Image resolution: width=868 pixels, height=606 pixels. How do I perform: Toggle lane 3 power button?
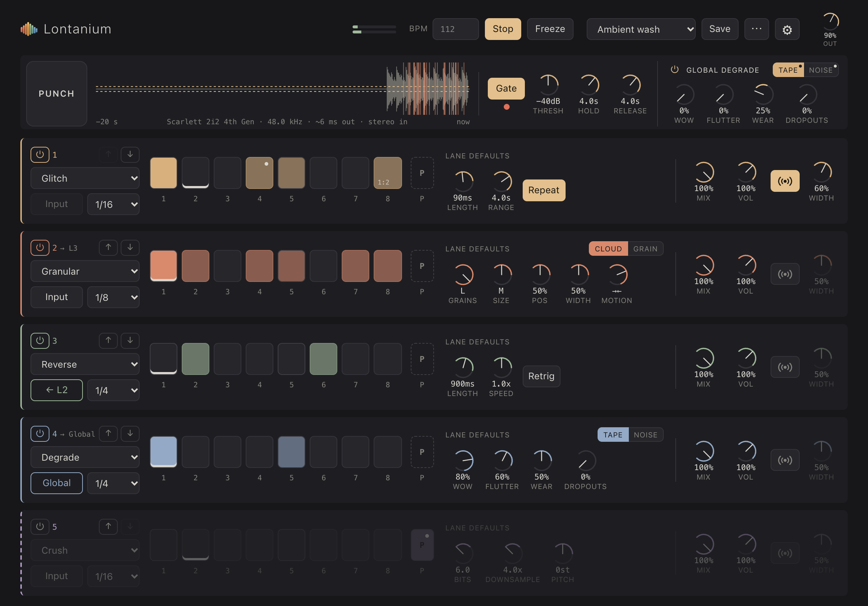point(40,340)
